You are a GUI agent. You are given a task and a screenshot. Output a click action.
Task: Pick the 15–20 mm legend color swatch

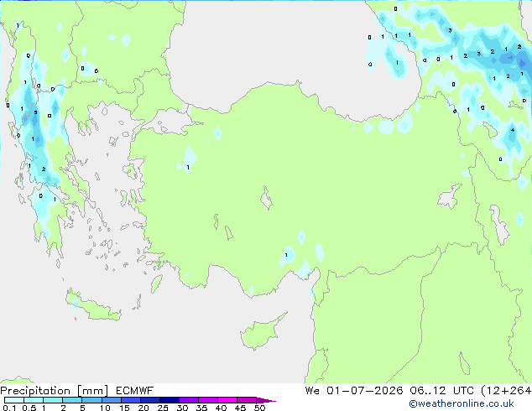(131, 400)
